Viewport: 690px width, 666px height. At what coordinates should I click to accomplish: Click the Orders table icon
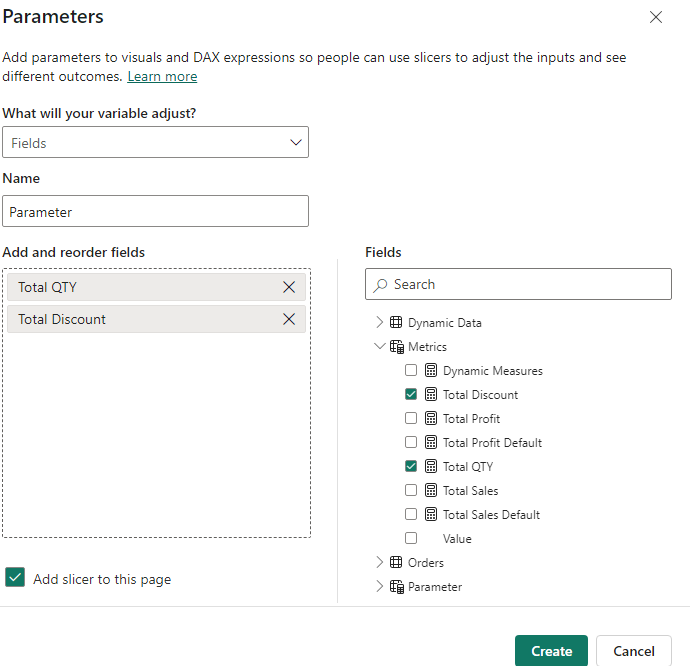[396, 562]
